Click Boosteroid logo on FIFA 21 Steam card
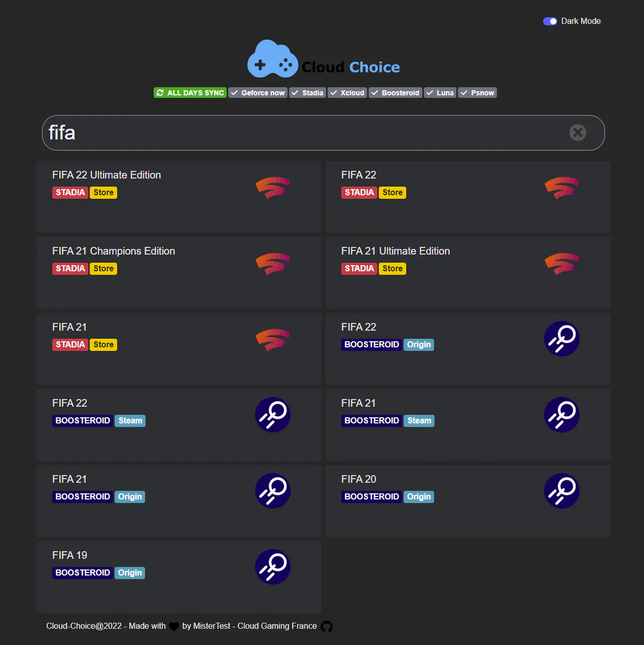644x645 pixels. coord(562,415)
